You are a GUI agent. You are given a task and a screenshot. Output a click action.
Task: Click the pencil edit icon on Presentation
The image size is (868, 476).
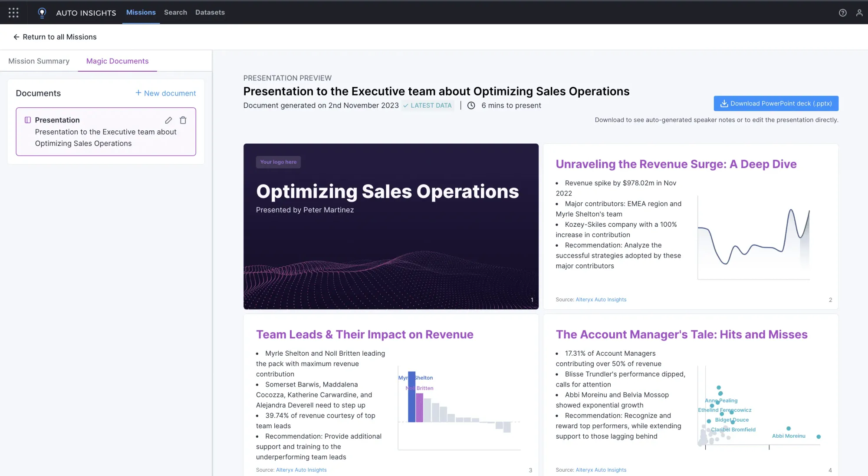(168, 120)
